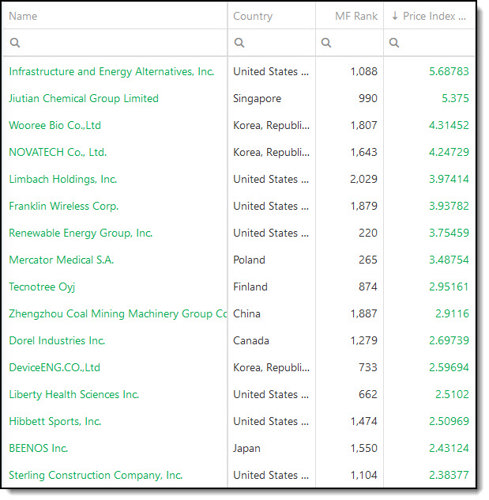Click MF Rank value 1,807

(x=364, y=125)
